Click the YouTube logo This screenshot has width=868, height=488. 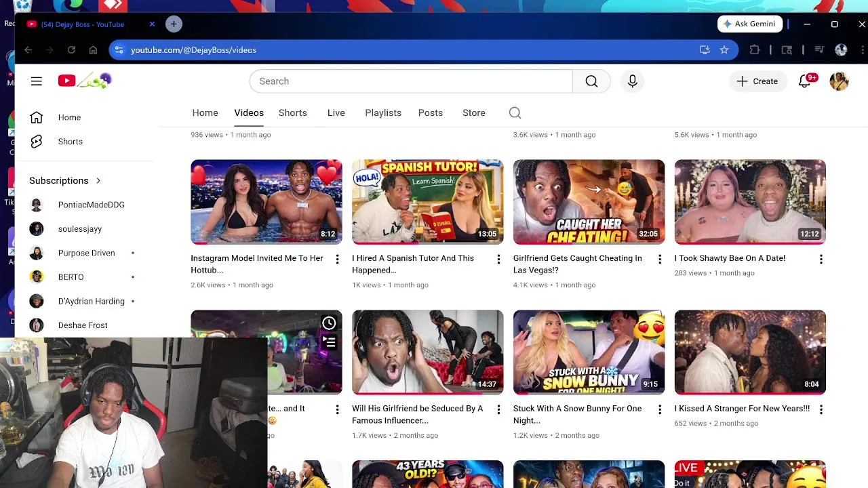tap(84, 81)
